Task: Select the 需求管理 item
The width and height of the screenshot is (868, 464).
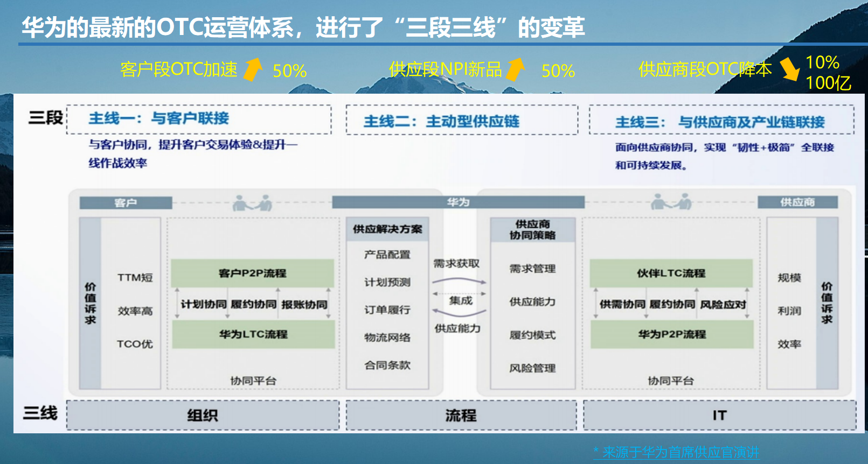Action: click(x=532, y=269)
